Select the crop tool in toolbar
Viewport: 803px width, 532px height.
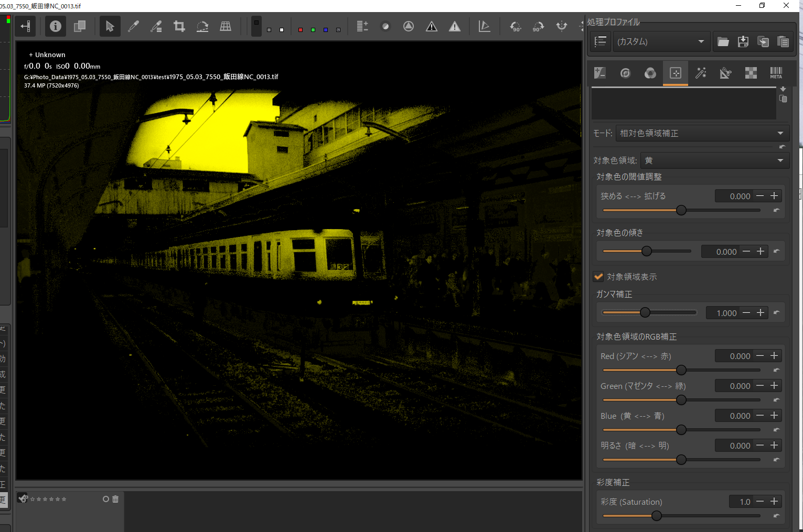pyautogui.click(x=179, y=26)
